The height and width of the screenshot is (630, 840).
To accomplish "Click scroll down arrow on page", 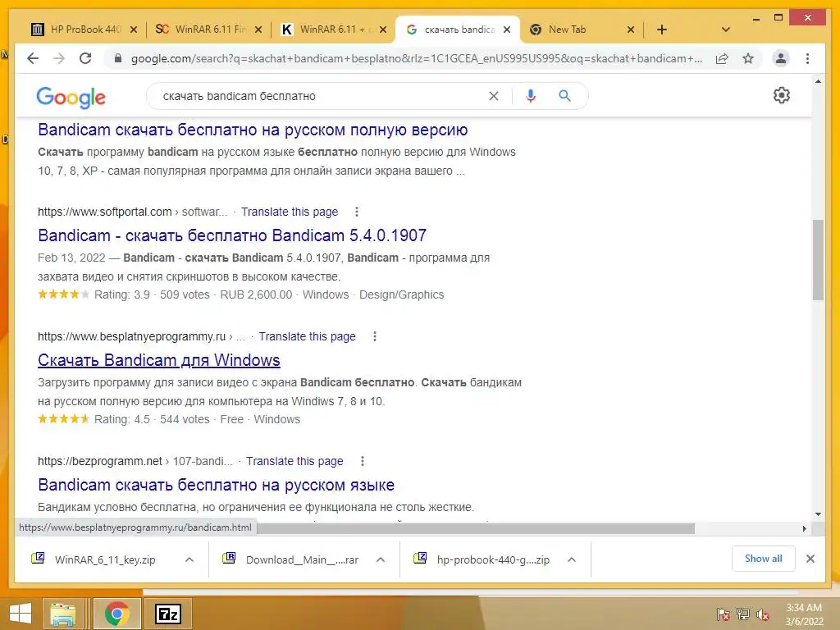I will (818, 514).
